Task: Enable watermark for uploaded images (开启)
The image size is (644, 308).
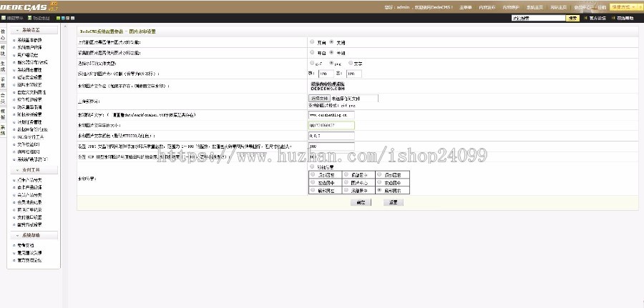Action: [x=313, y=42]
